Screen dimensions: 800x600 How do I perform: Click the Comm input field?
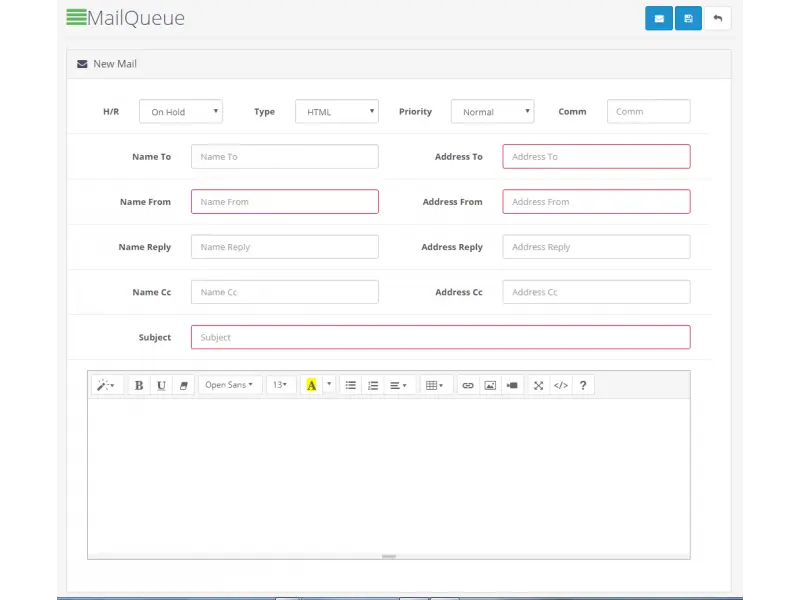coord(648,111)
